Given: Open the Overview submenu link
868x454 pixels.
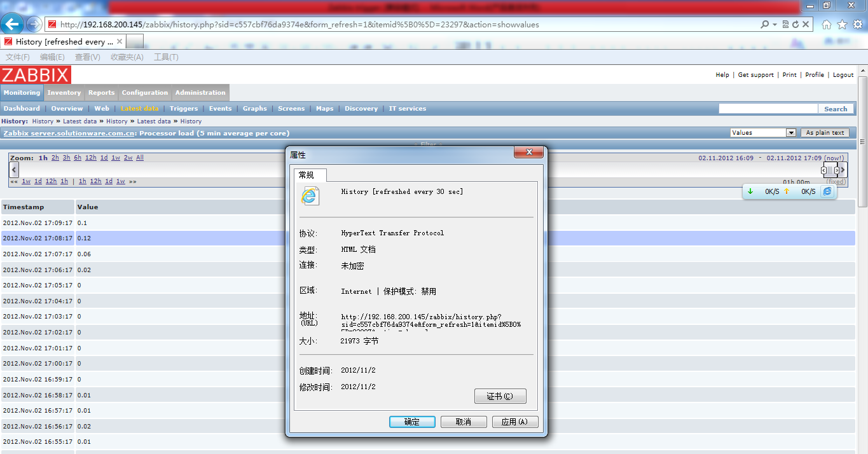Looking at the screenshot, I should coord(67,109).
